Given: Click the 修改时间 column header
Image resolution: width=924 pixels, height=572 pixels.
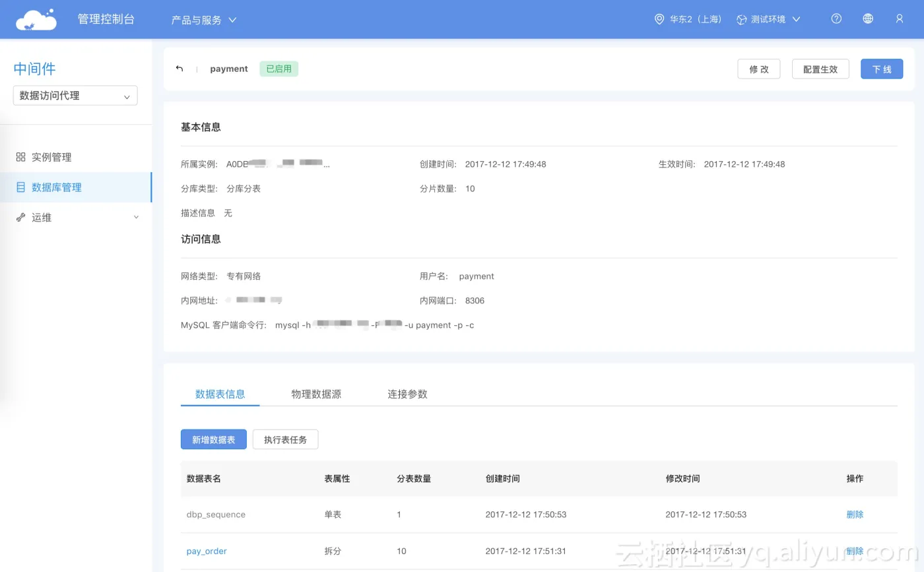Looking at the screenshot, I should point(682,478).
